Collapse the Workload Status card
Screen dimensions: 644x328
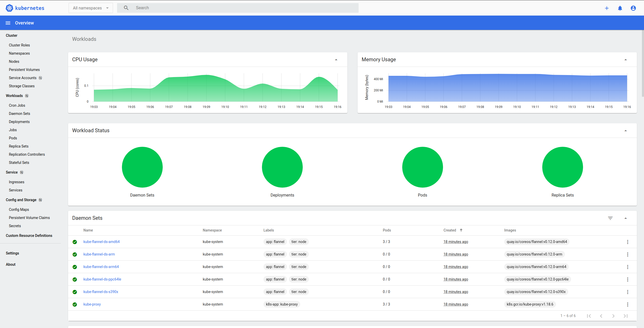pos(626,131)
